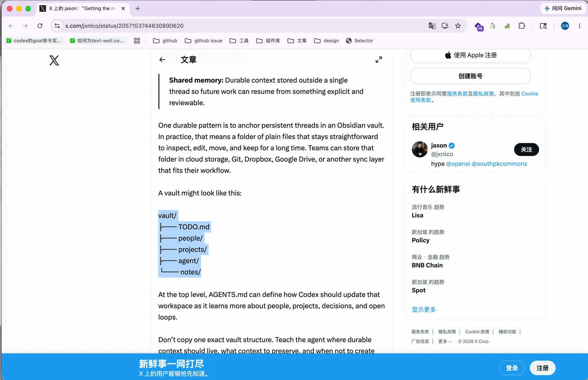Image resolution: width=588 pixels, height=380 pixels.
Task: Open the github issue bookmark folder
Action: point(204,41)
